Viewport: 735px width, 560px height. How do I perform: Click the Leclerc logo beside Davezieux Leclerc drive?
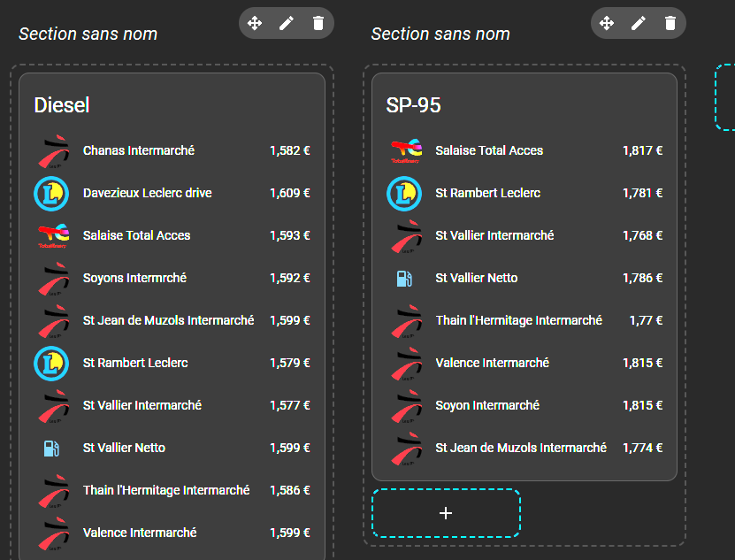click(x=51, y=194)
